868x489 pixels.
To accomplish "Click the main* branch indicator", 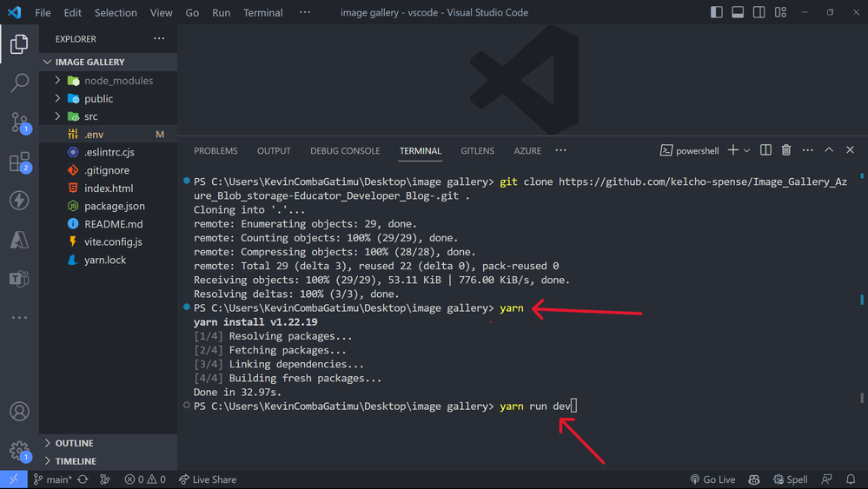I will tap(53, 479).
